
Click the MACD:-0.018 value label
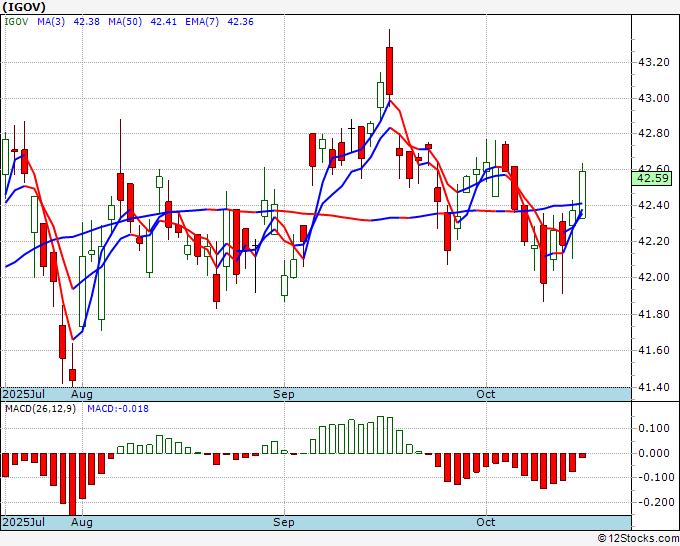[118, 409]
